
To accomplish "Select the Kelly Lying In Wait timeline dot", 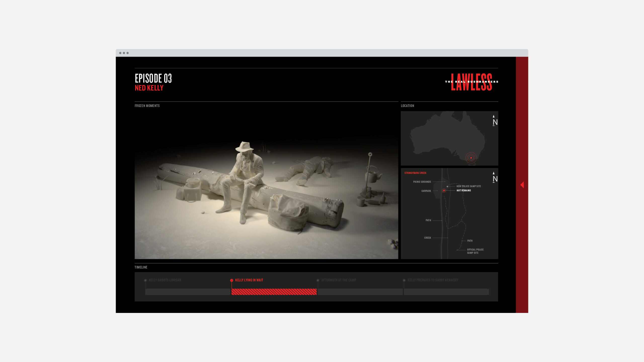I will click(232, 280).
